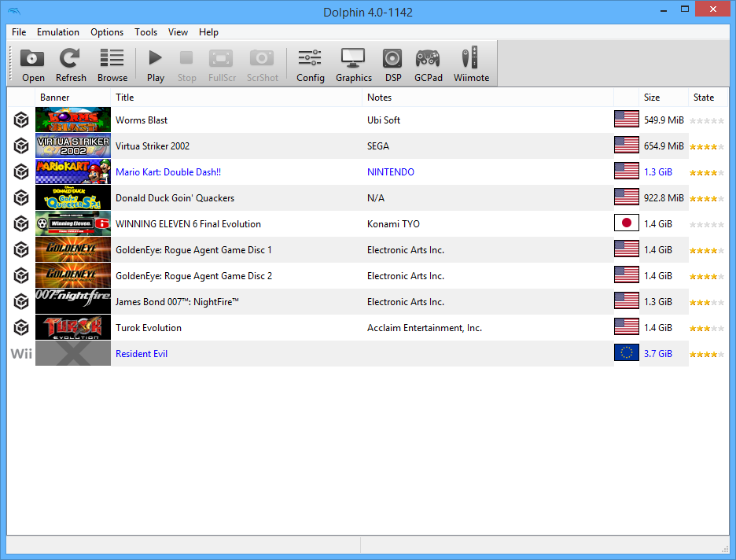This screenshot has height=560, width=736.
Task: Select GoldenEye: Rogue Agent Game Disc 2
Action: 193,275
